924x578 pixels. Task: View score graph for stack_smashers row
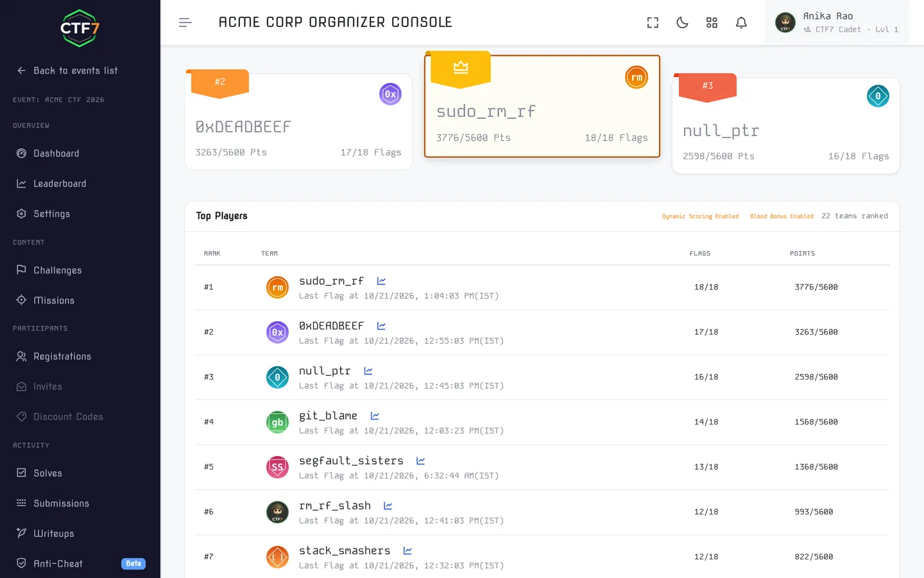(x=407, y=551)
